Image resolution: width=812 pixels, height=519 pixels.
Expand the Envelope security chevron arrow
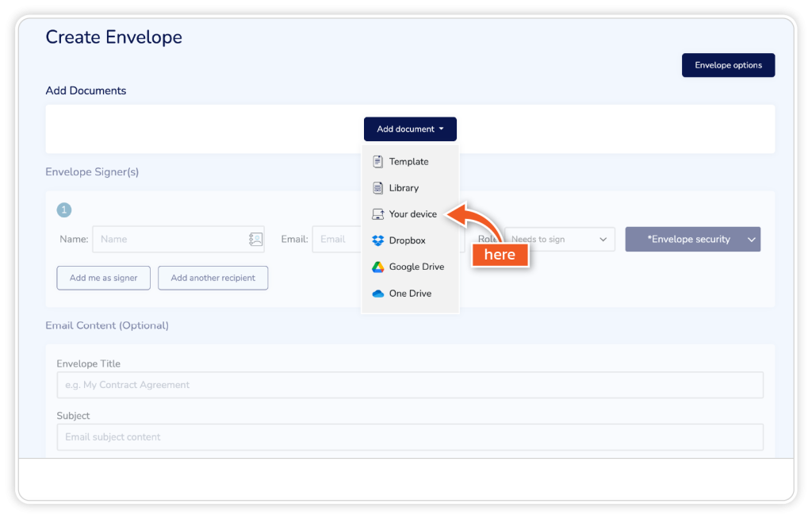pyautogui.click(x=751, y=240)
